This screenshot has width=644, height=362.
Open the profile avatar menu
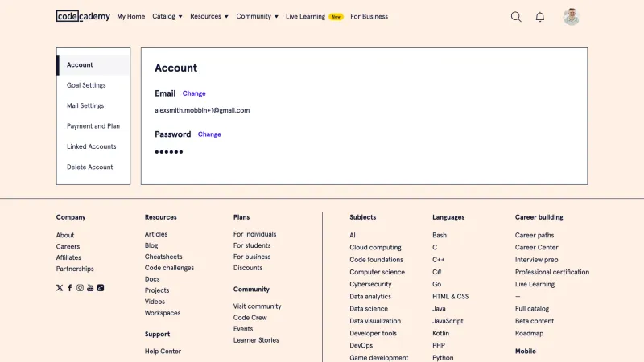tap(571, 17)
